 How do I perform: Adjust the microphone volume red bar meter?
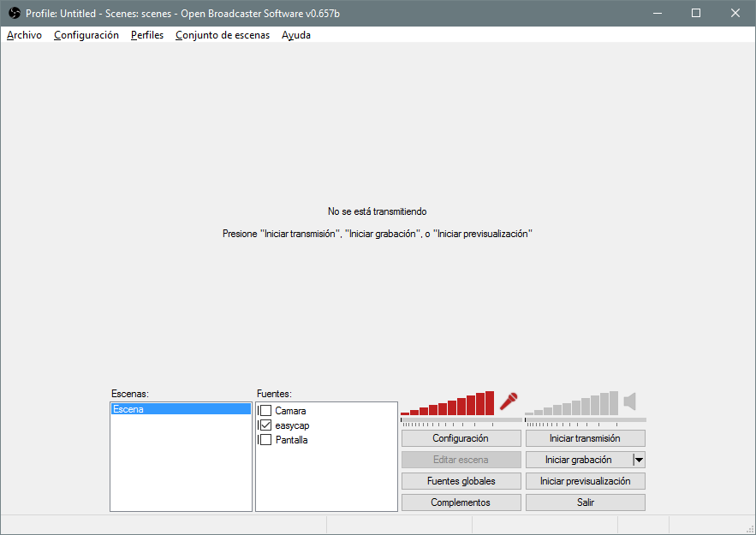tap(448, 403)
